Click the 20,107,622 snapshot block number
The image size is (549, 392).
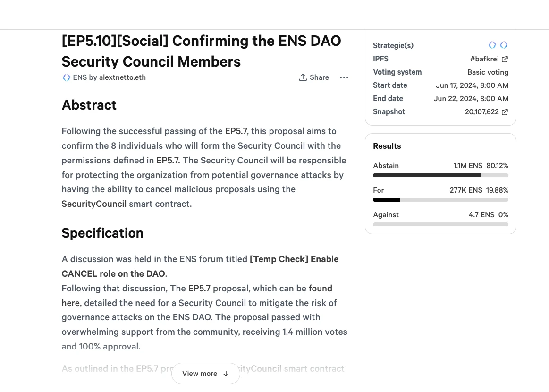(x=482, y=112)
